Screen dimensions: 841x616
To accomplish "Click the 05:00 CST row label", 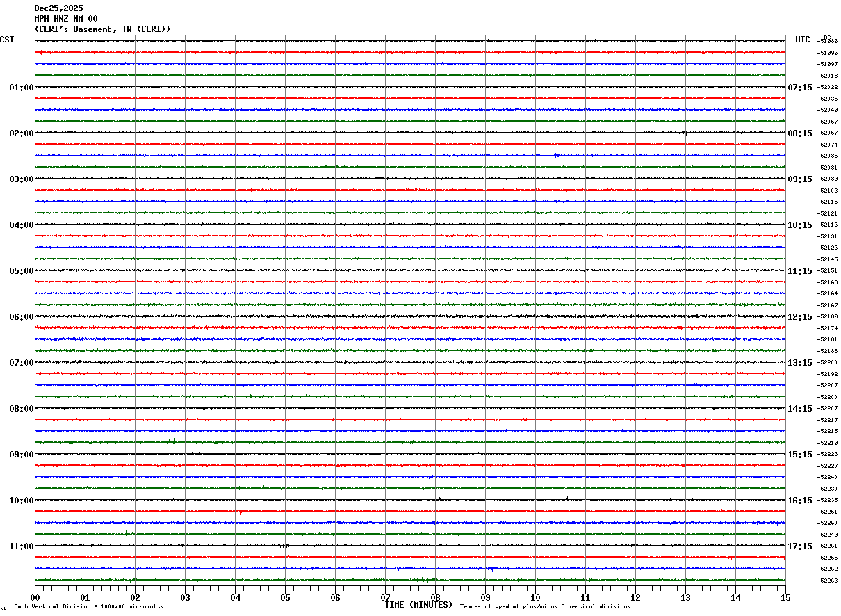I will pyautogui.click(x=22, y=271).
